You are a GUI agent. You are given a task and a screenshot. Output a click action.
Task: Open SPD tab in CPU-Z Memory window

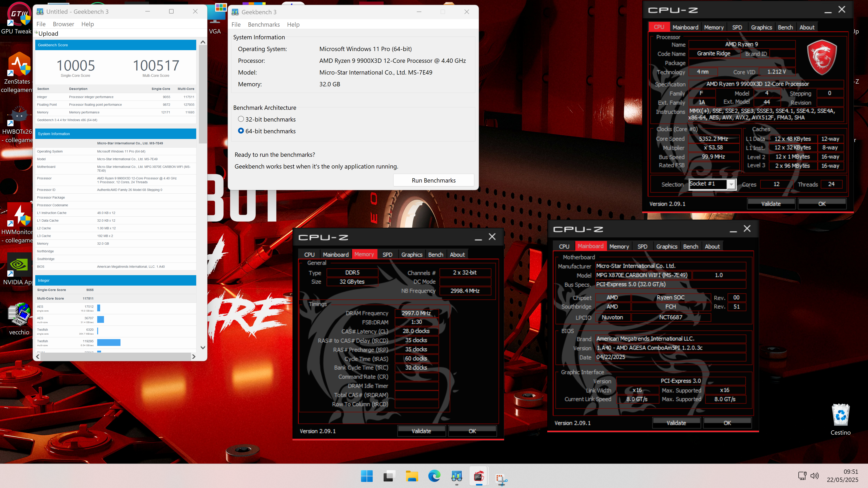[x=387, y=255]
